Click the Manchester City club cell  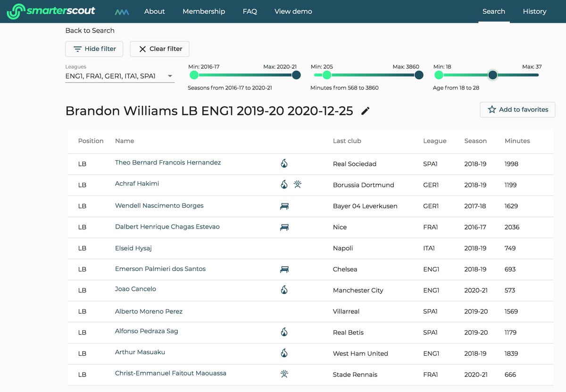358,290
